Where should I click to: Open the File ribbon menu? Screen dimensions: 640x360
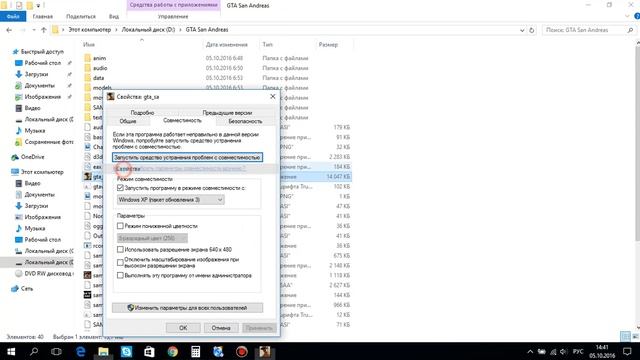click(x=13, y=16)
